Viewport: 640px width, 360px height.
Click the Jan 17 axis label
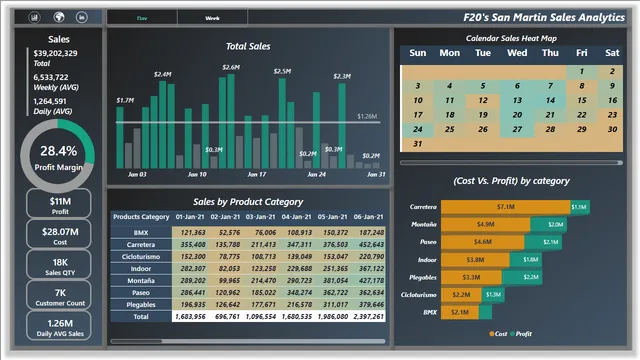257,174
